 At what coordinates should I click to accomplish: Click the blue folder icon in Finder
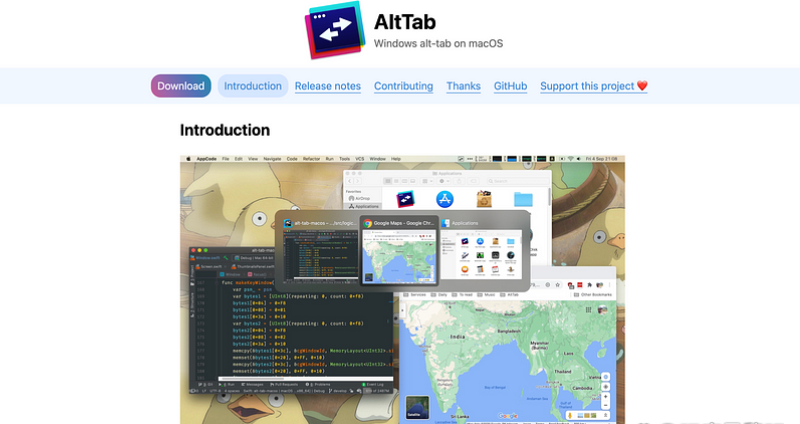click(x=523, y=199)
